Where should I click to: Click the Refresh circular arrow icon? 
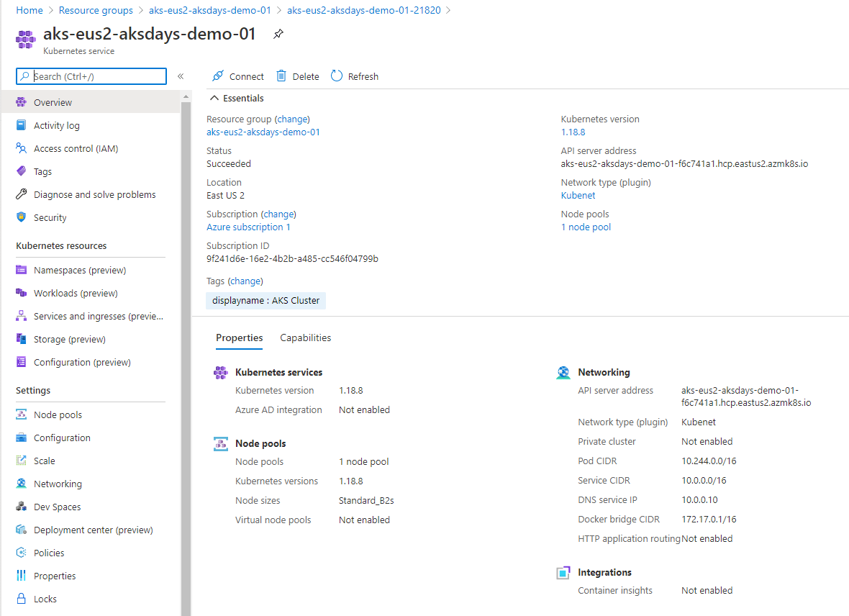337,76
